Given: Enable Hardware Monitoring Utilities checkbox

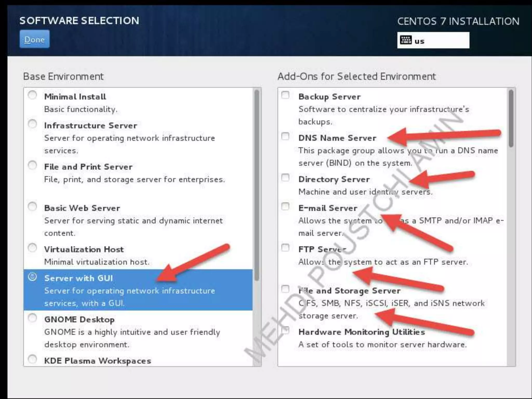Looking at the screenshot, I should click(x=285, y=330).
